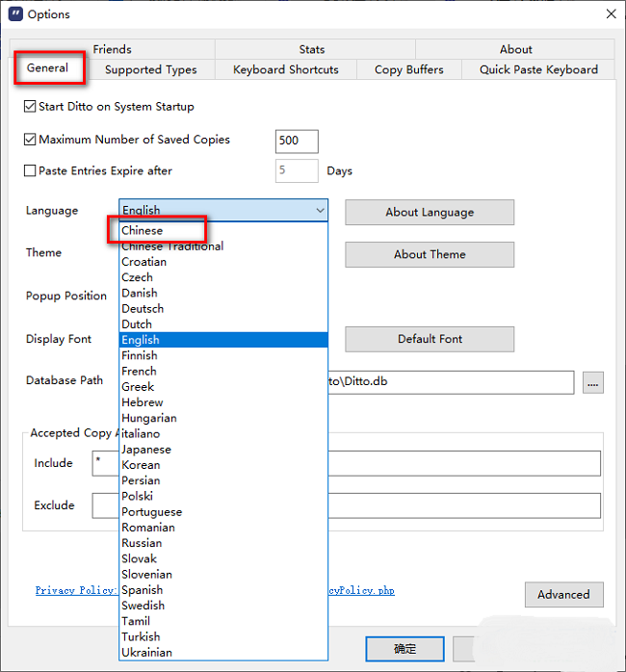Select Persian language option

[x=223, y=480]
